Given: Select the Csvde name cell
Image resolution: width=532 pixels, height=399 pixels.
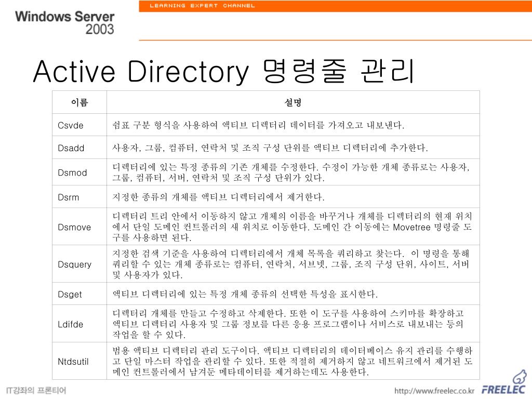Looking at the screenshot, I should tap(79, 125).
